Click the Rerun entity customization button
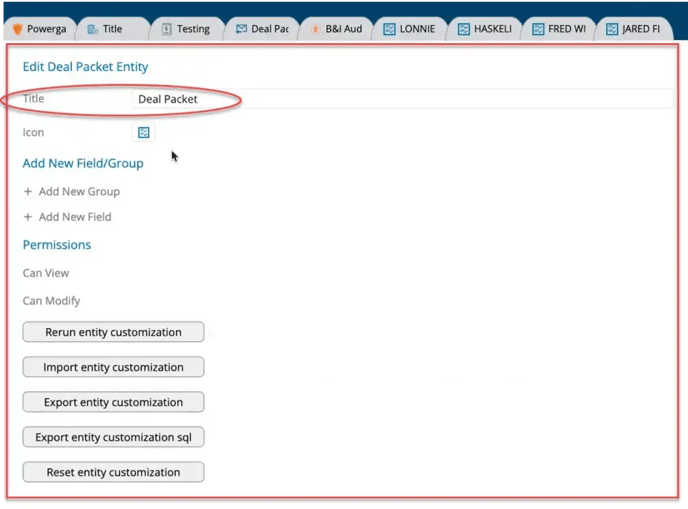 tap(113, 332)
